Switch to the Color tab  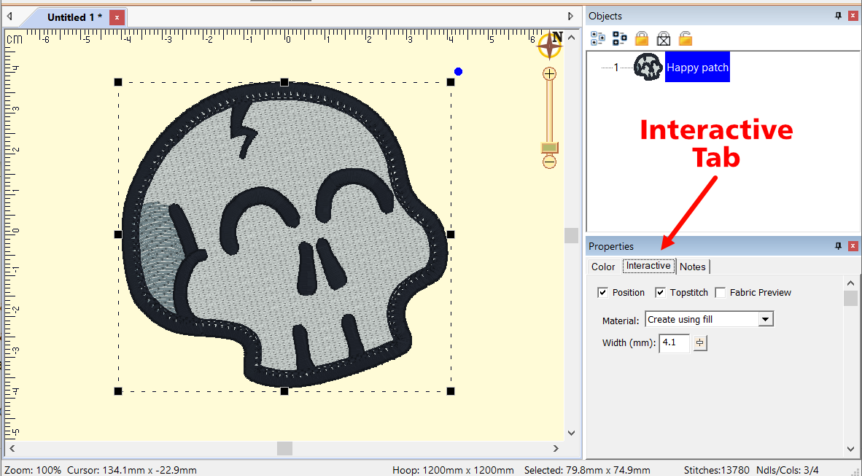coord(603,267)
